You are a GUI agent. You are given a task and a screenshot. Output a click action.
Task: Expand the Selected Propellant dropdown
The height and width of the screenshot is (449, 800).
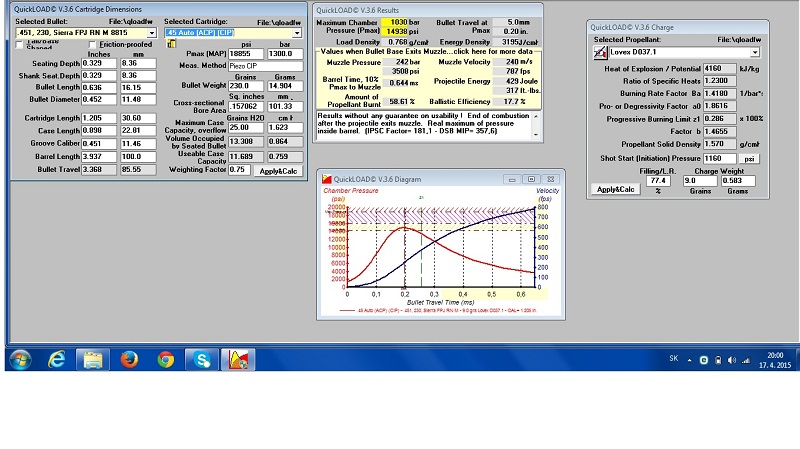click(754, 52)
